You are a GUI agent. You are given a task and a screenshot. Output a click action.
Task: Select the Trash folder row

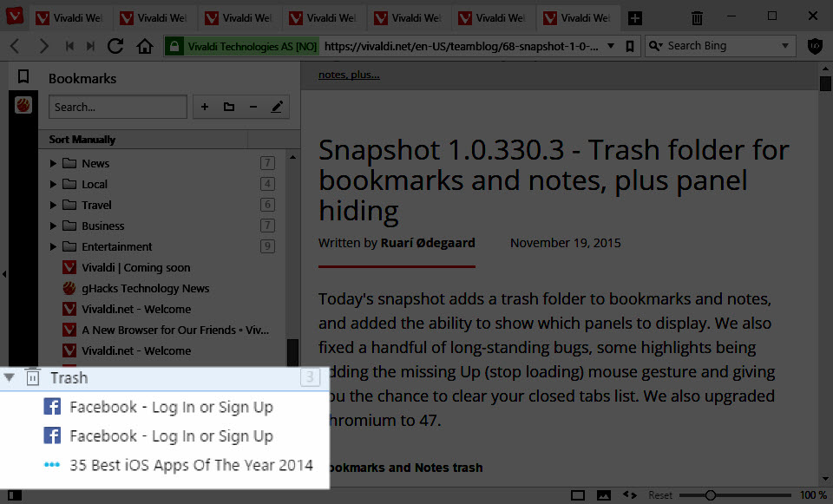pyautogui.click(x=164, y=377)
